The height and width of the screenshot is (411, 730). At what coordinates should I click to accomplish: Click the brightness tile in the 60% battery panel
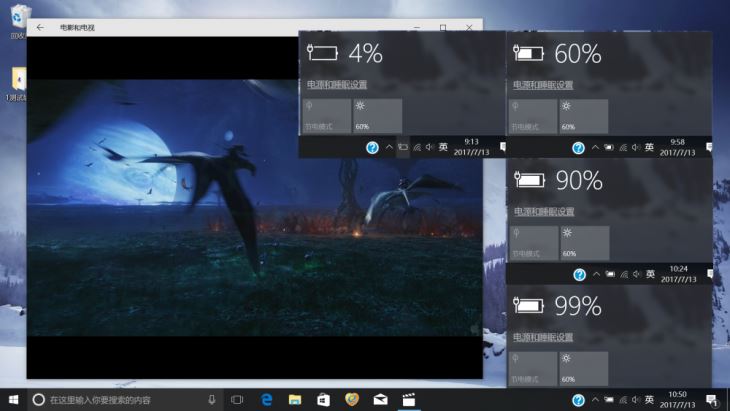[x=584, y=116]
